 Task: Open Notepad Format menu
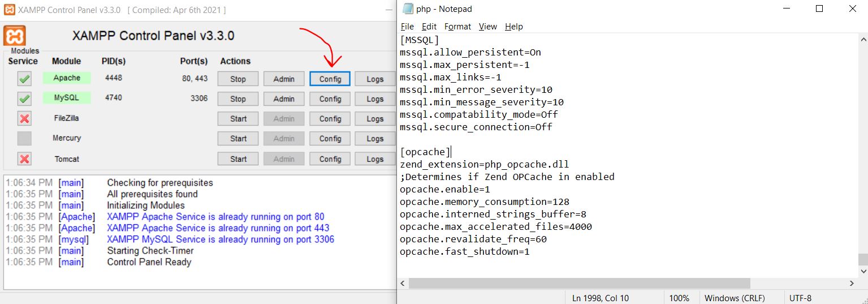pyautogui.click(x=457, y=27)
